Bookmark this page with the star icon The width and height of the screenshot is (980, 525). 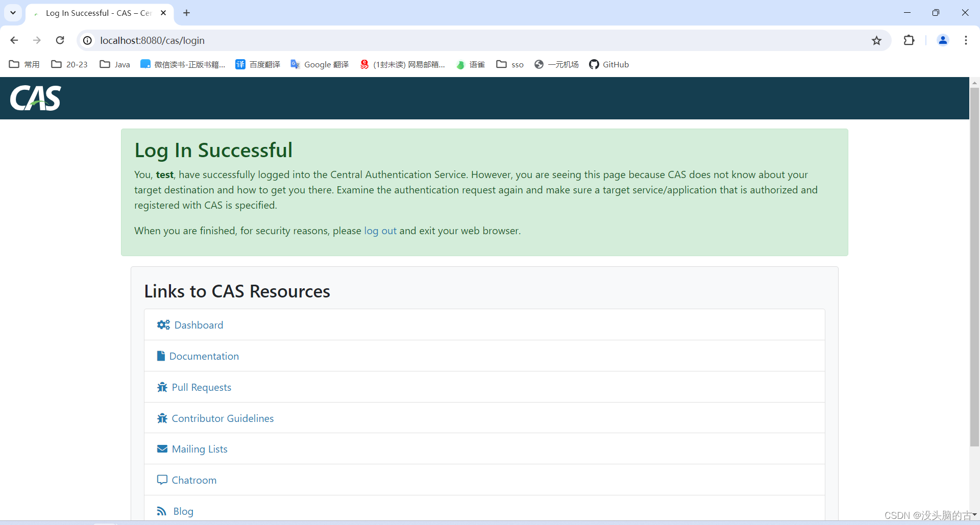click(876, 40)
